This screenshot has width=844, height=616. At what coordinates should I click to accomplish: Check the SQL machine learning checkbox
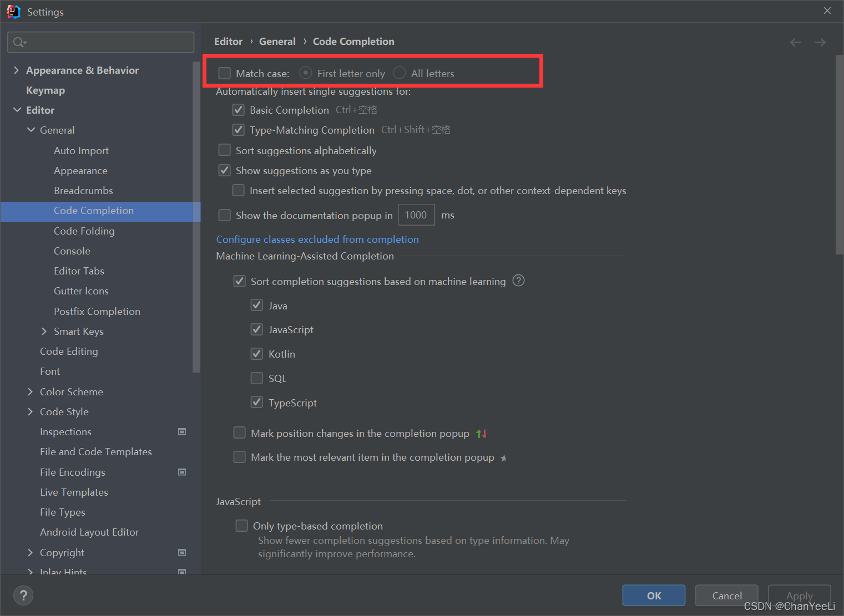tap(256, 378)
